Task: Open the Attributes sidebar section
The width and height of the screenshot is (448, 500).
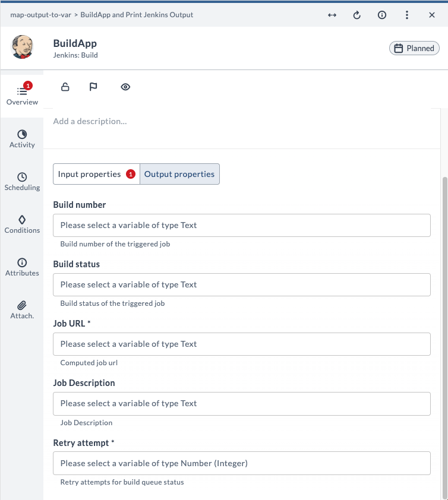Action: click(x=22, y=267)
